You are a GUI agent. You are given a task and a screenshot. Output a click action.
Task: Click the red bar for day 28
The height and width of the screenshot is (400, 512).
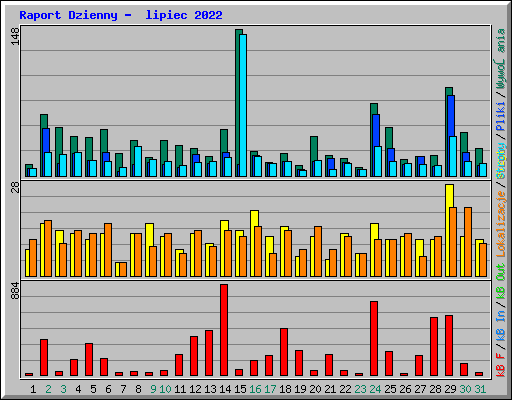(x=434, y=347)
